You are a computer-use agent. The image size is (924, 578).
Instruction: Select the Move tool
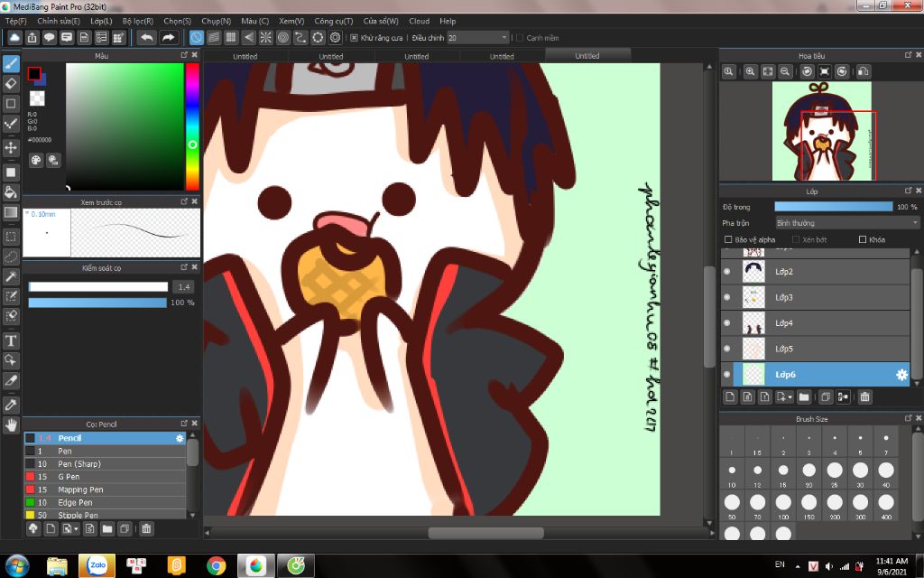(11, 147)
